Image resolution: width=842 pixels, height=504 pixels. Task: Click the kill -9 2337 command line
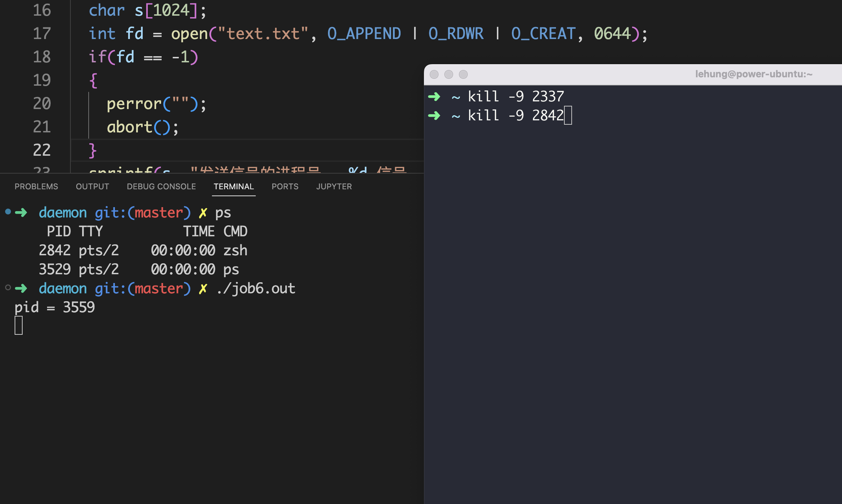[515, 97]
